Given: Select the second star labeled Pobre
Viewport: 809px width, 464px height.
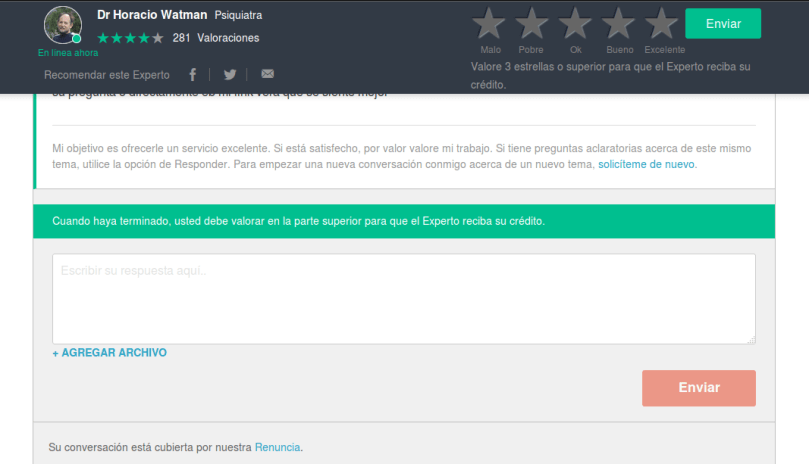Looking at the screenshot, I should coord(532,24).
